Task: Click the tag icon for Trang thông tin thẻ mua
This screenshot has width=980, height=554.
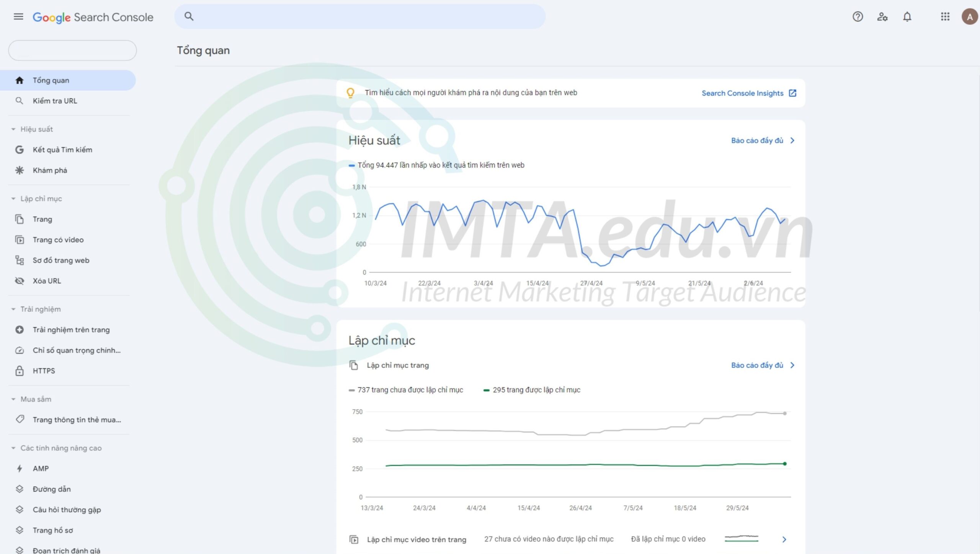Action: coord(20,419)
